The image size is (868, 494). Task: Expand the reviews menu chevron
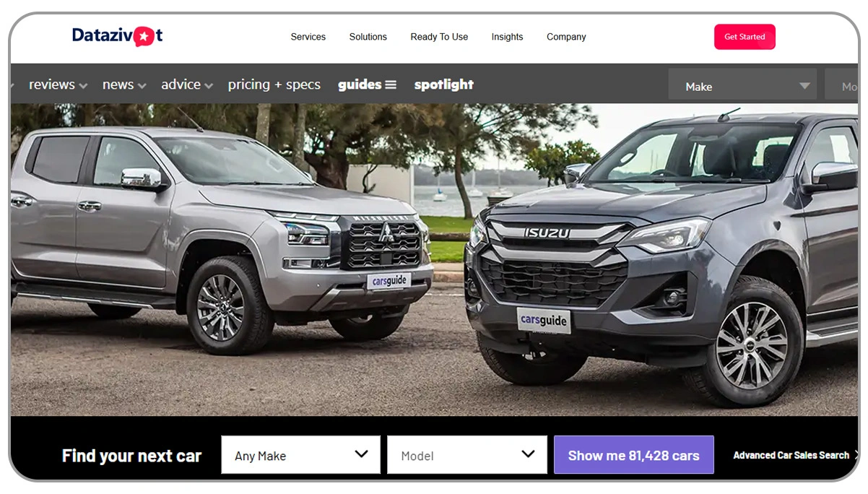point(83,86)
